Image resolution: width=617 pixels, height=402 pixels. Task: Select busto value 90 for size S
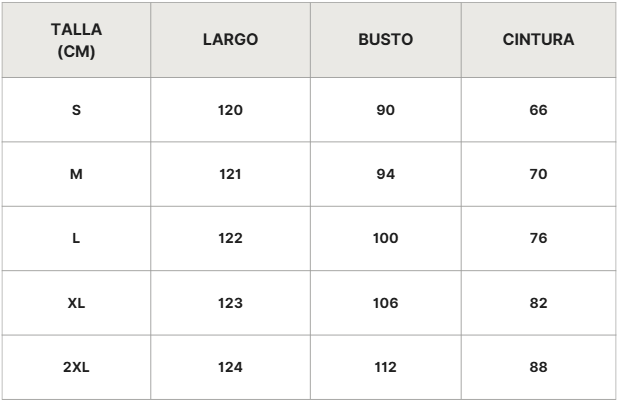(x=386, y=110)
